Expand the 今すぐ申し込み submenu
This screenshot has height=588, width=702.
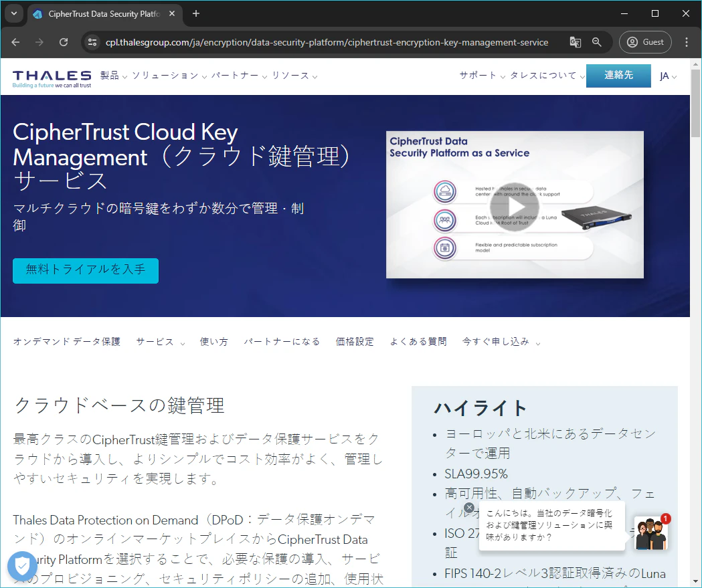tap(501, 341)
